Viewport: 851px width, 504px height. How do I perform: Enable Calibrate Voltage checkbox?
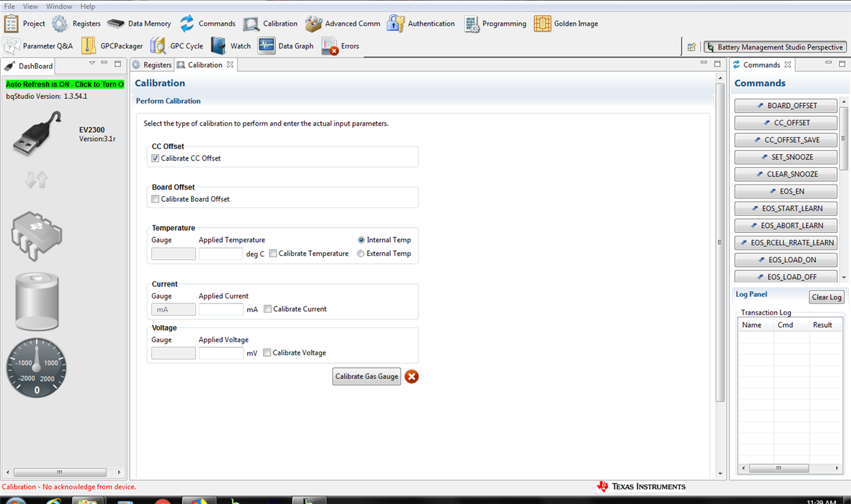(x=267, y=353)
